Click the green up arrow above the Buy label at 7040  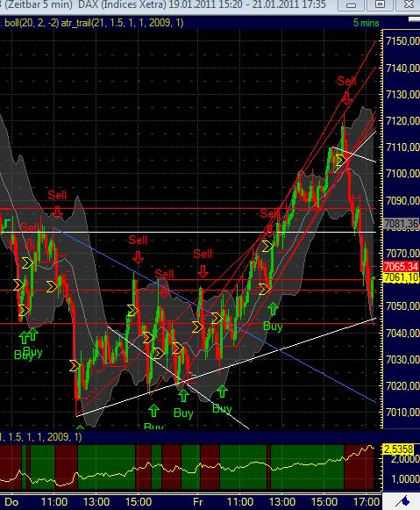point(273,309)
